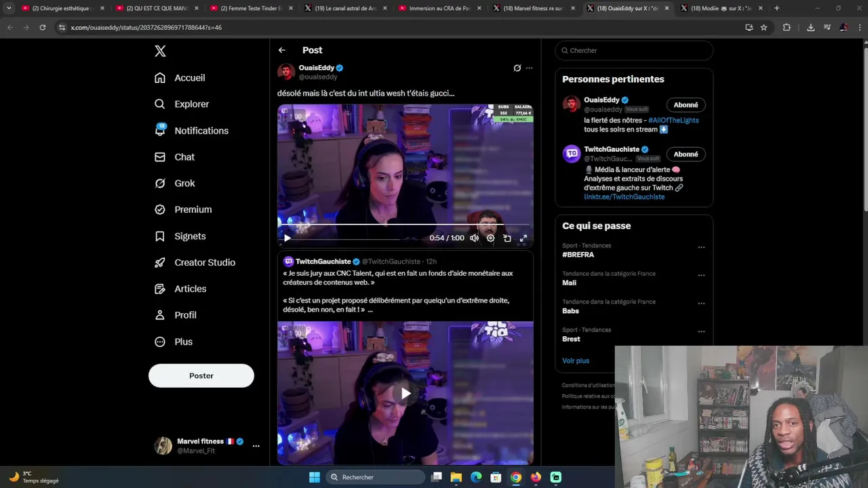Screen dimensions: 868x488
Task: Open the Babs trend
Action: pos(570,311)
